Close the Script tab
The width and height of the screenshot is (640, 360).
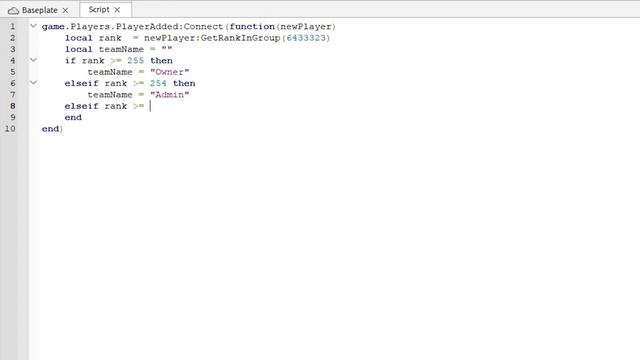point(117,9)
